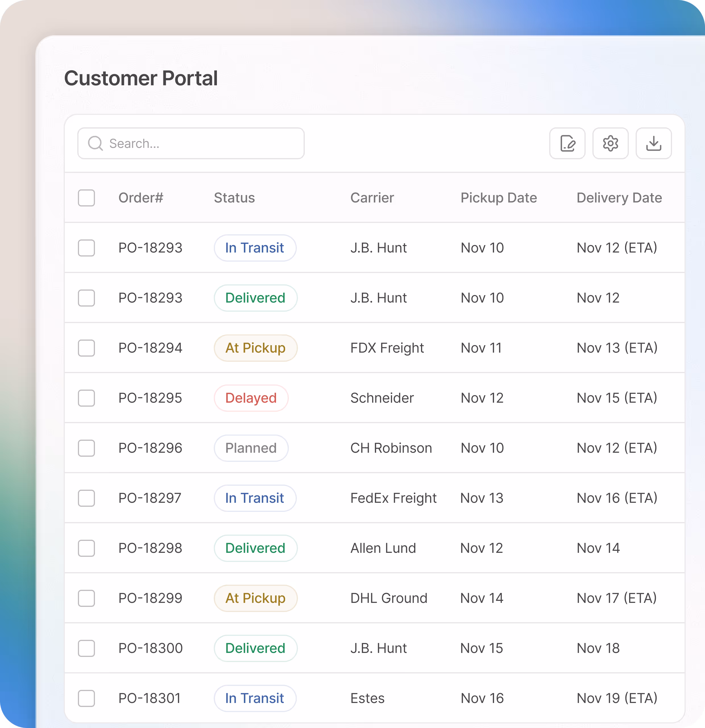Screen dimensions: 705x728
Task: Check the PO-18298 row checkbox
Action: (86, 548)
